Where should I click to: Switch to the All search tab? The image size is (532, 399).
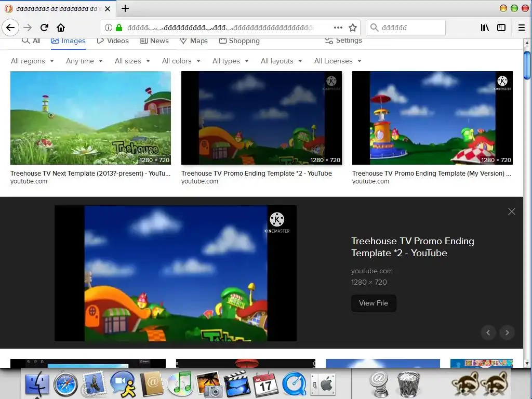coord(31,41)
